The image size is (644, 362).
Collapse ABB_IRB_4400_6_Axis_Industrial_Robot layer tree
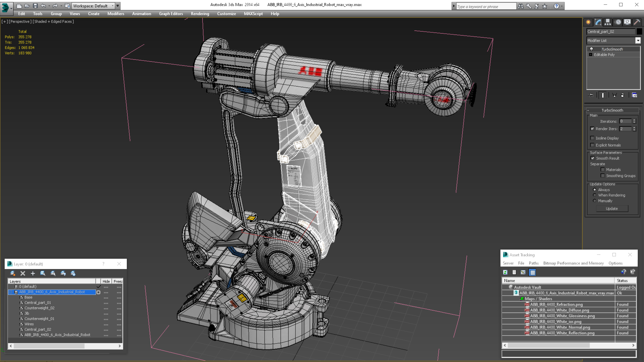click(11, 292)
